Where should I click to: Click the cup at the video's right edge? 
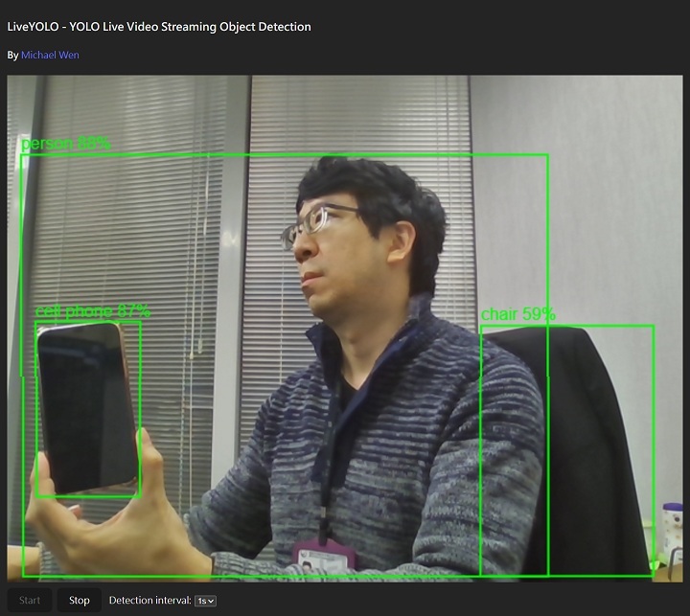coord(673,532)
